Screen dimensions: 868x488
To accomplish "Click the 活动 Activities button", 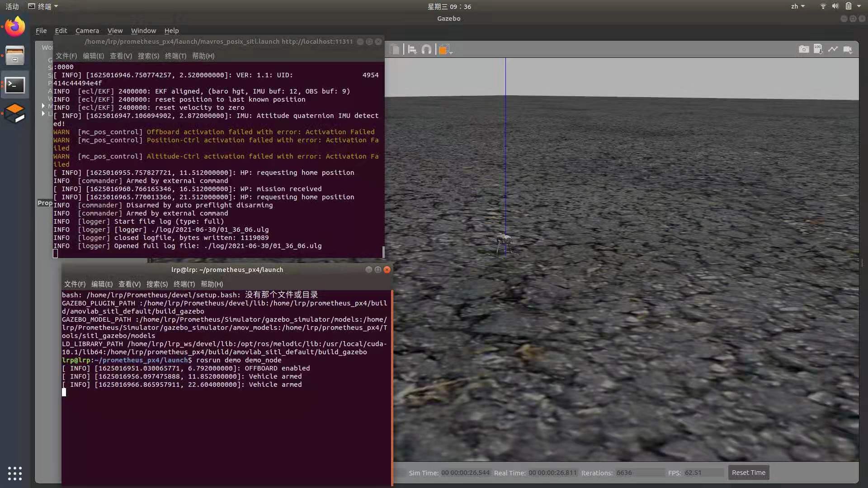I will click(12, 6).
